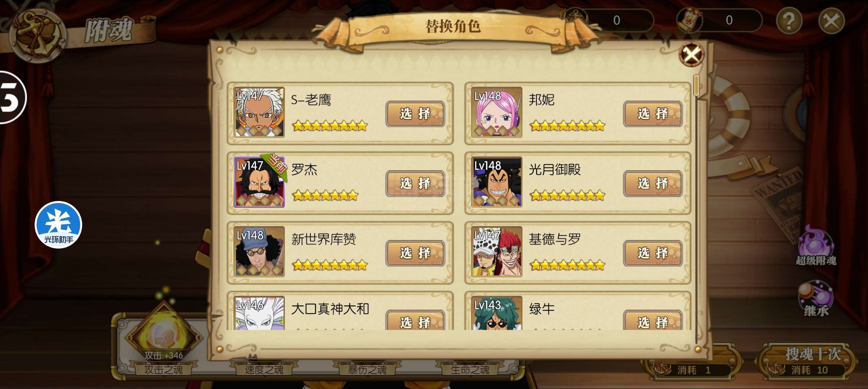Image resolution: width=868 pixels, height=389 pixels.
Task: Tap the 光环助手 floating icon
Action: [58, 225]
